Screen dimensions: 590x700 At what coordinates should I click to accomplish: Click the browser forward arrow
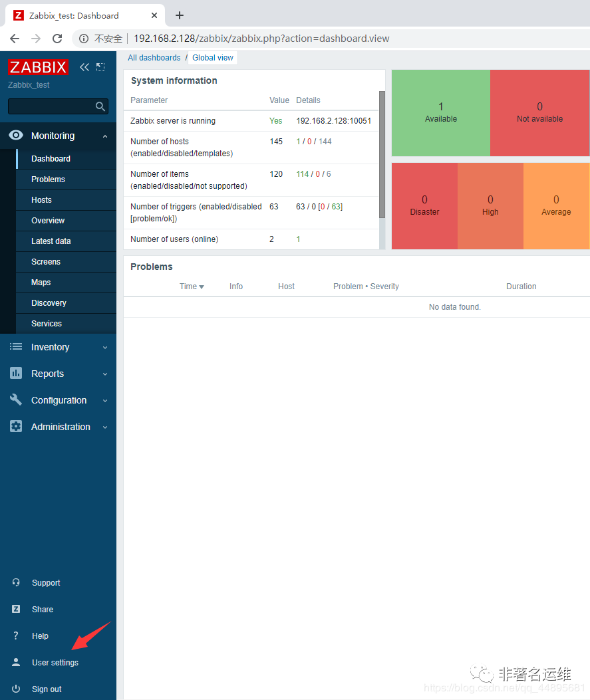pyautogui.click(x=36, y=39)
